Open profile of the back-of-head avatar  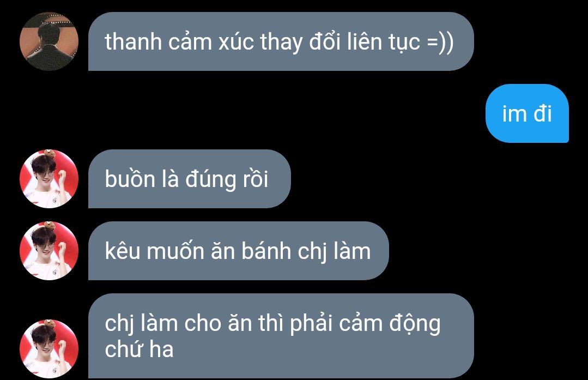(49, 41)
